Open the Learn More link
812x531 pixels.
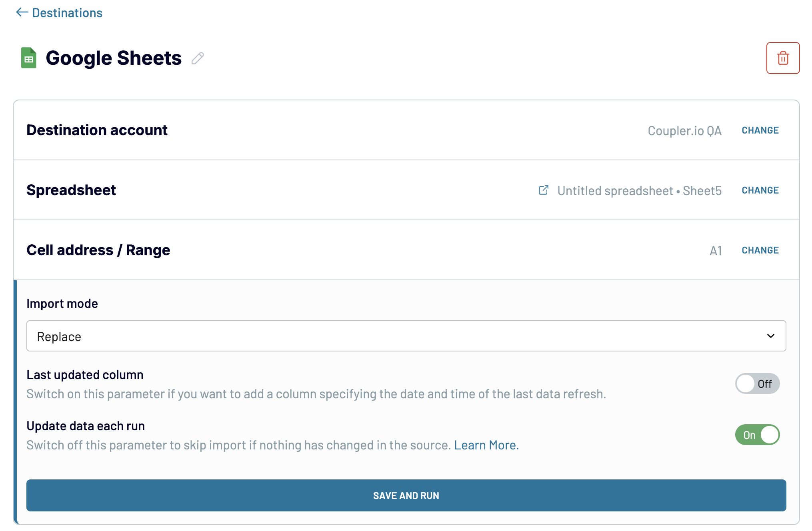point(486,445)
